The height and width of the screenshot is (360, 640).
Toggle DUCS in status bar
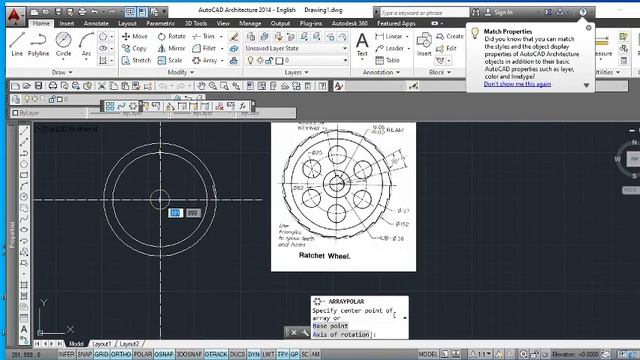coord(237,354)
